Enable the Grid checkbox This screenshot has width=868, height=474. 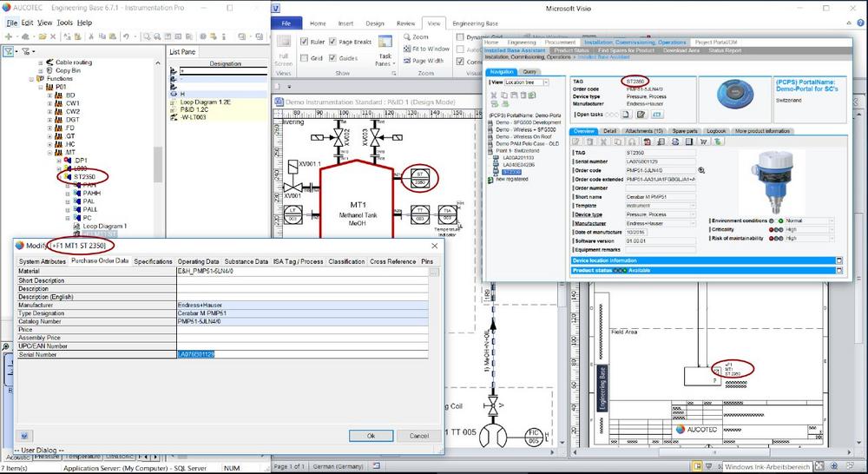pos(305,58)
